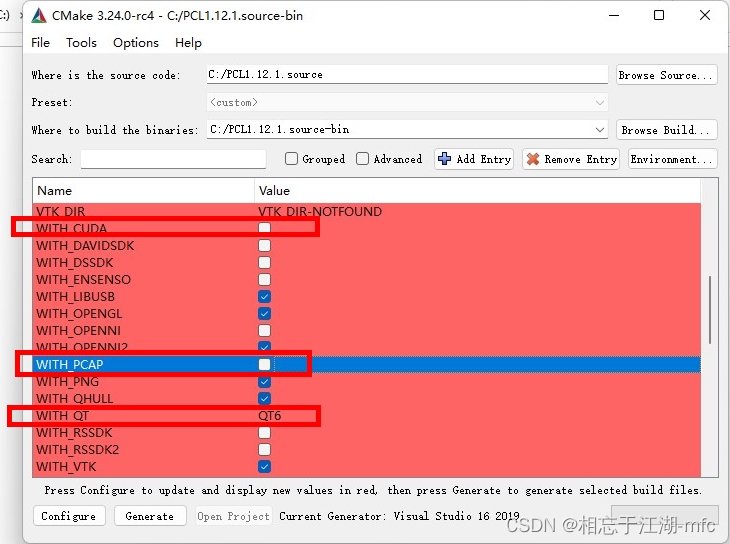
Task: Click the Name column header
Action: (143, 190)
